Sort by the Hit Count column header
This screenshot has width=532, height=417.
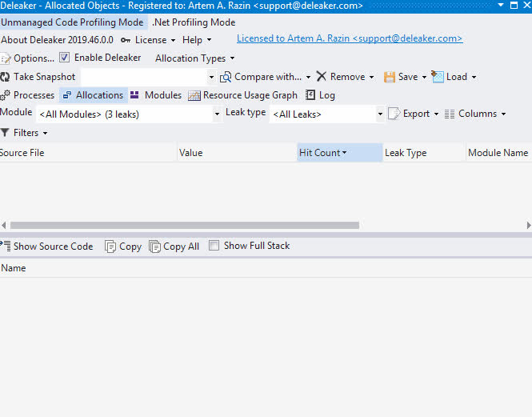point(340,153)
